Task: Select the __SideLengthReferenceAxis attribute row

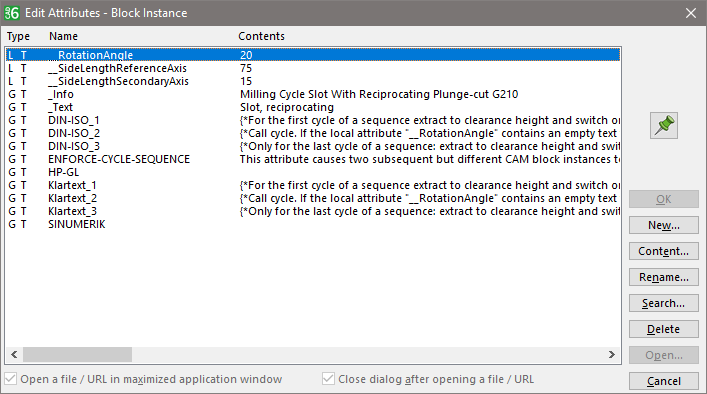Action: click(x=313, y=68)
